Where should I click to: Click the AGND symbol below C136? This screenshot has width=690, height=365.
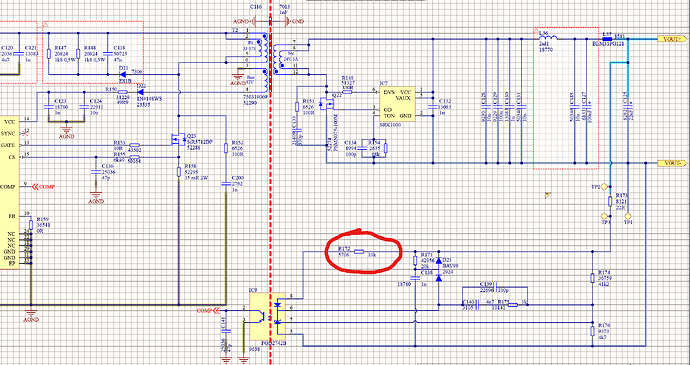pos(96,197)
